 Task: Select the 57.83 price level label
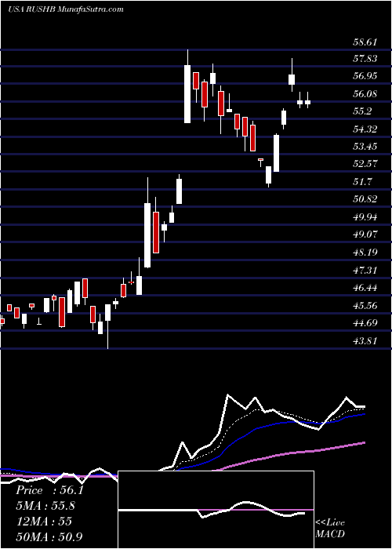point(365,59)
